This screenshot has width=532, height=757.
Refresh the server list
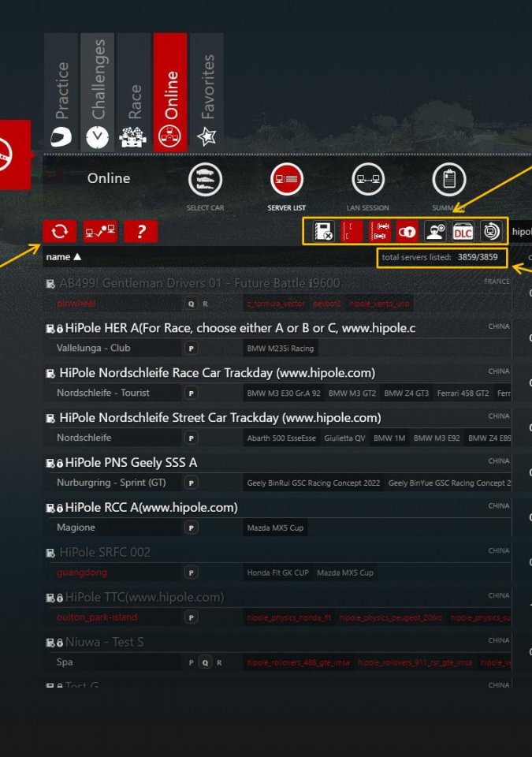coord(59,231)
